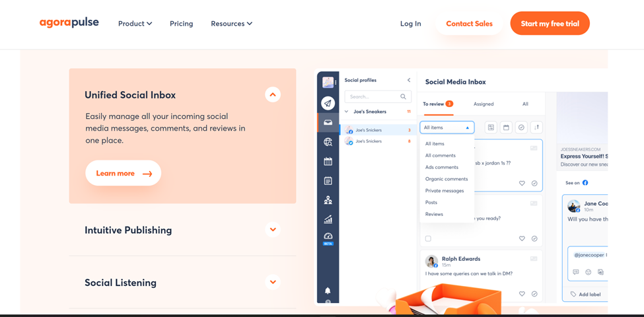
Task: Click the filter settings icon in inbox toolbar
Action: pos(490,127)
